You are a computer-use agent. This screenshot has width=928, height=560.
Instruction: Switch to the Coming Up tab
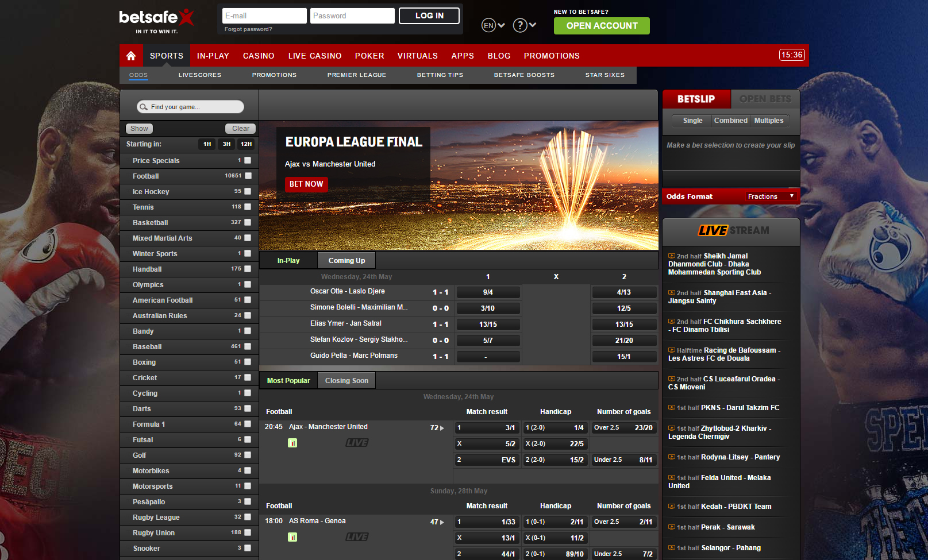[x=346, y=260]
